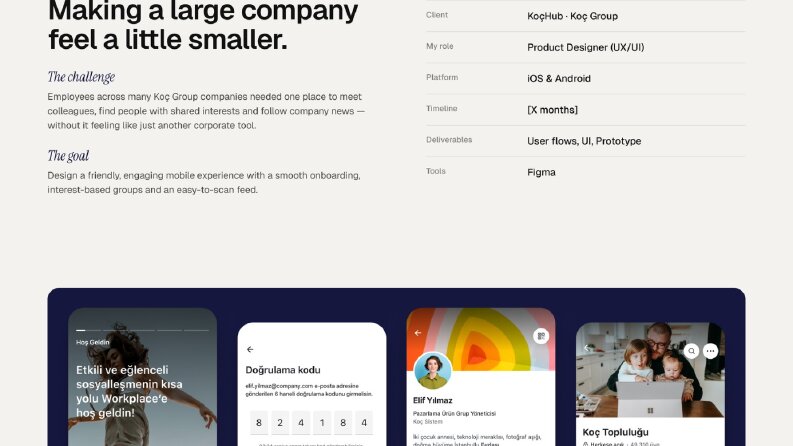Screen dimensions: 793x446
Task: Click the story progress bar above Hoş Geldin
Action: 142,330
